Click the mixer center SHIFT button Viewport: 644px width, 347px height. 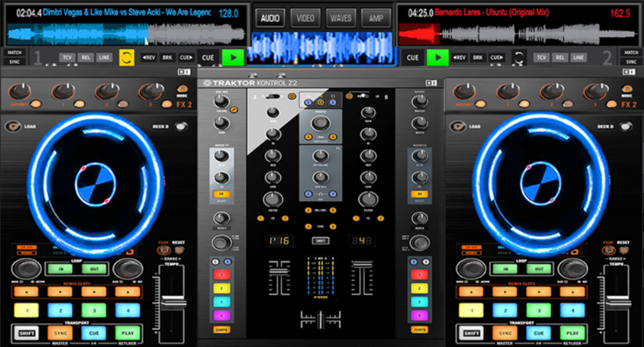(x=321, y=241)
